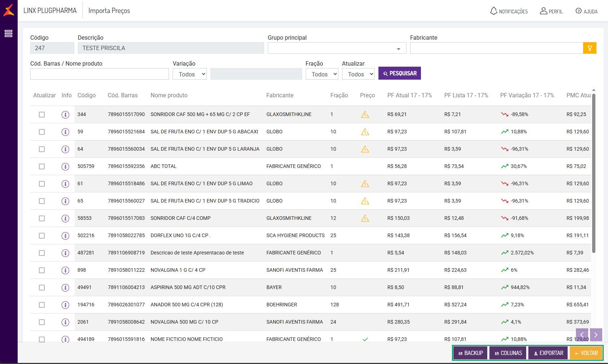Click the Exportar button
This screenshot has height=364, width=608.
[548, 353]
